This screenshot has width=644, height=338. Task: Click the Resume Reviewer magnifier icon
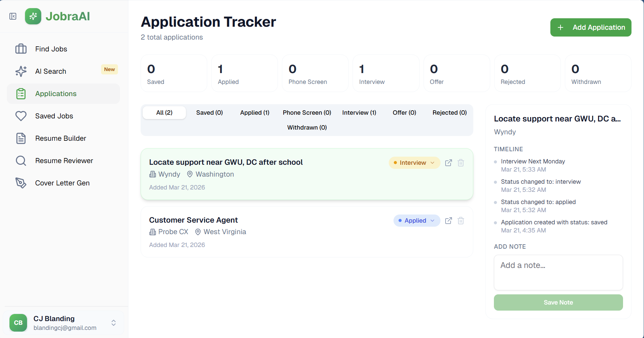pyautogui.click(x=21, y=161)
